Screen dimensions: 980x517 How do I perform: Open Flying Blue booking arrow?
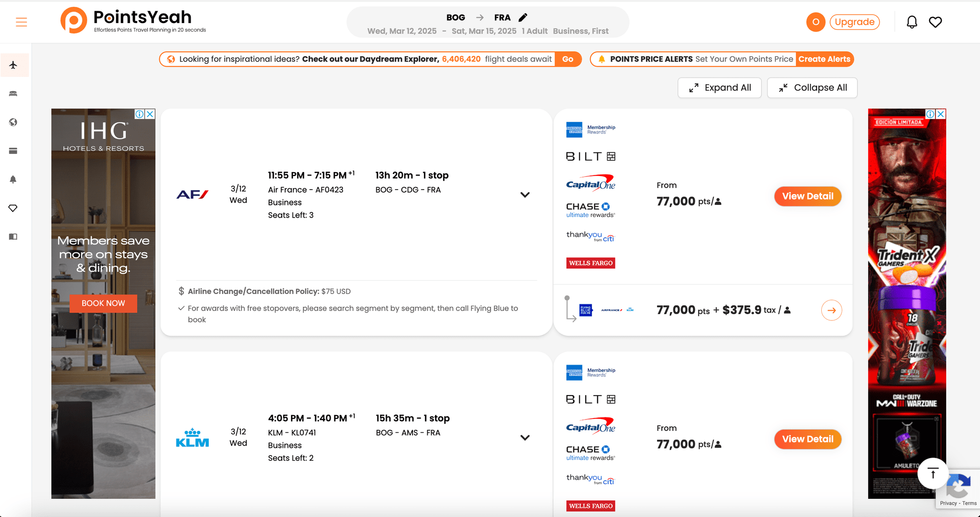pos(832,310)
